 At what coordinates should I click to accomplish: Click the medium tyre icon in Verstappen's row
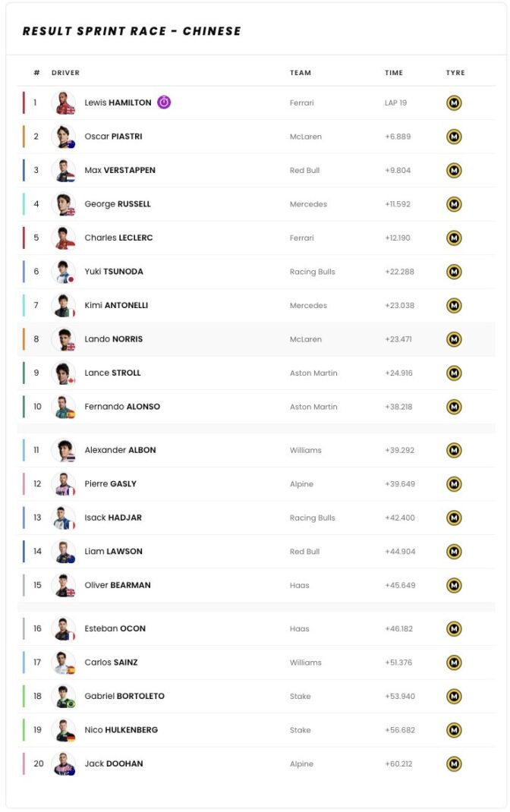454,171
